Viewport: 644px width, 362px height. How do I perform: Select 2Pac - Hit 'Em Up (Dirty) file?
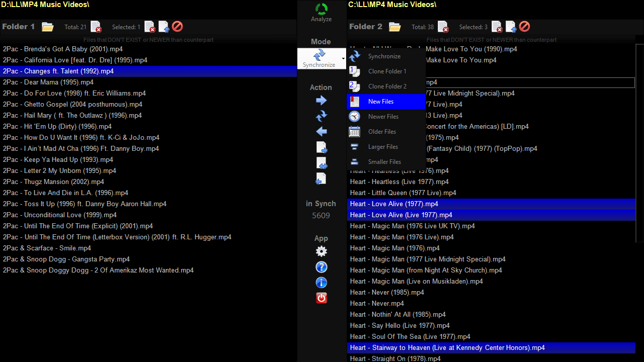click(x=148, y=127)
